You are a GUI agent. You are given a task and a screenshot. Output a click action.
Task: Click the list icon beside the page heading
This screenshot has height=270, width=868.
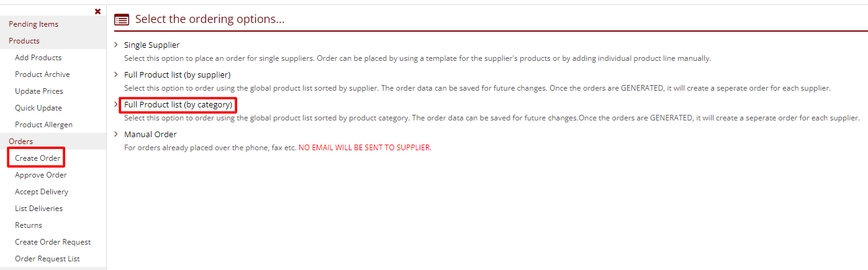[122, 20]
